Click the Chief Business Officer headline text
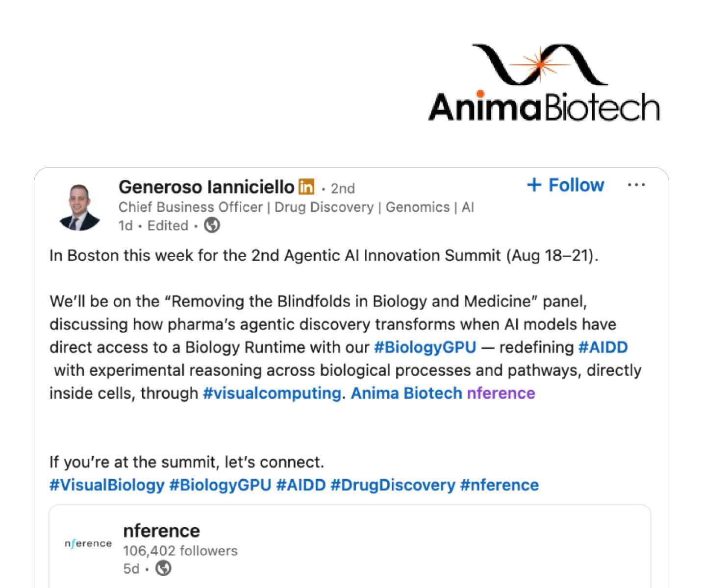The width and height of the screenshot is (703, 588). click(x=296, y=207)
